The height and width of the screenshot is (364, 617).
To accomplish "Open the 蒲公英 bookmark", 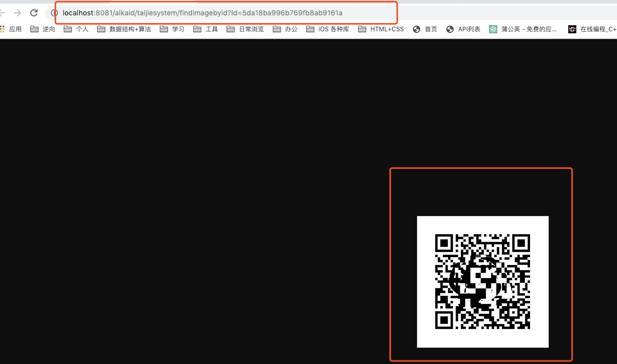I will pyautogui.click(x=523, y=29).
